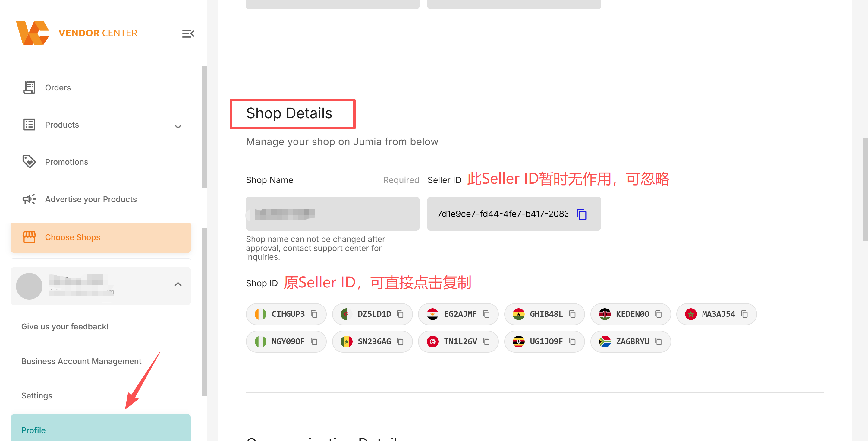The image size is (868, 441).
Task: Copy the ZA6BRYU shop ID
Action: click(659, 341)
